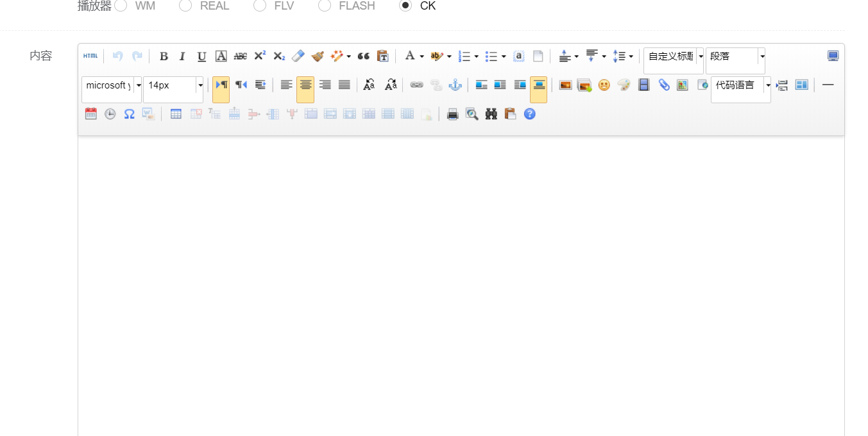Apply bold formatting
Screen dimensions: 868x436
pos(164,56)
